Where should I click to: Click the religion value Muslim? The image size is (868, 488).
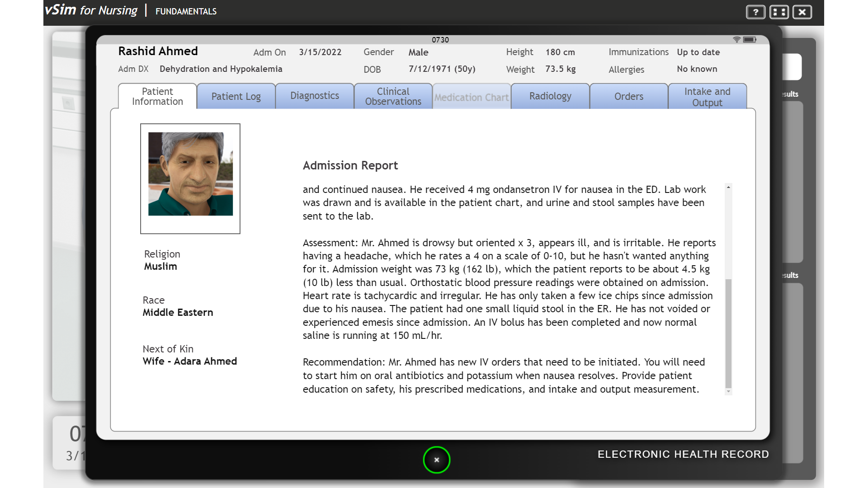(160, 267)
